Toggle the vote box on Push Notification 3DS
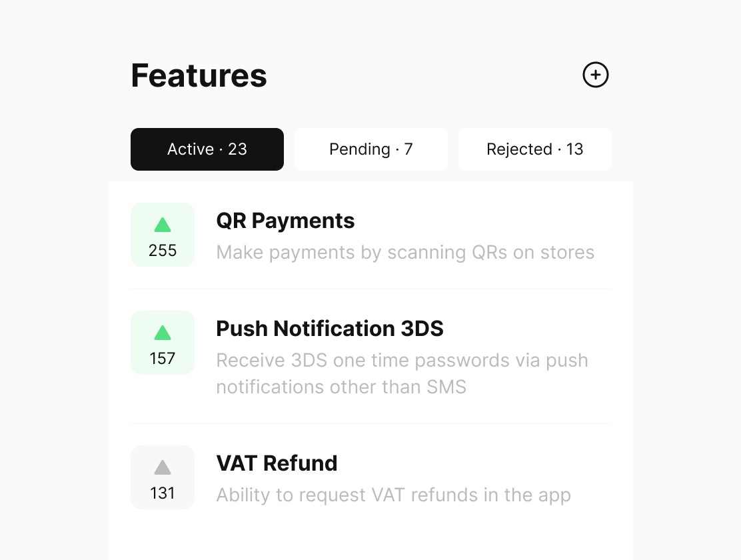Viewport: 741px width, 560px height. [x=163, y=343]
